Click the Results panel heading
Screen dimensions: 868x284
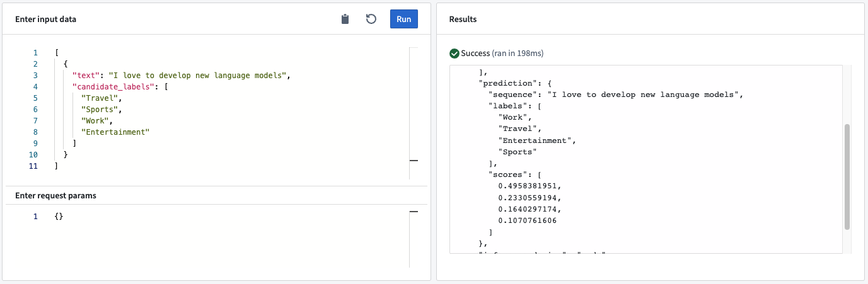tap(463, 20)
